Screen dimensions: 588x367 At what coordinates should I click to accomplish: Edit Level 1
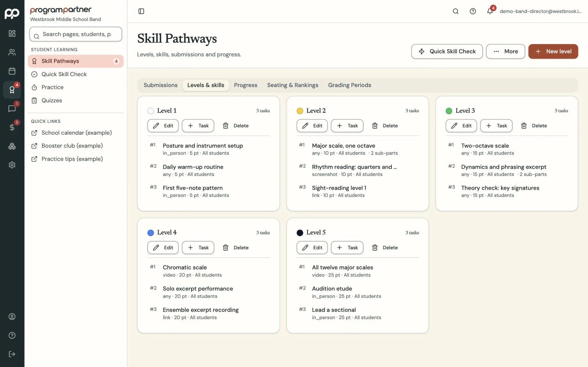click(163, 126)
